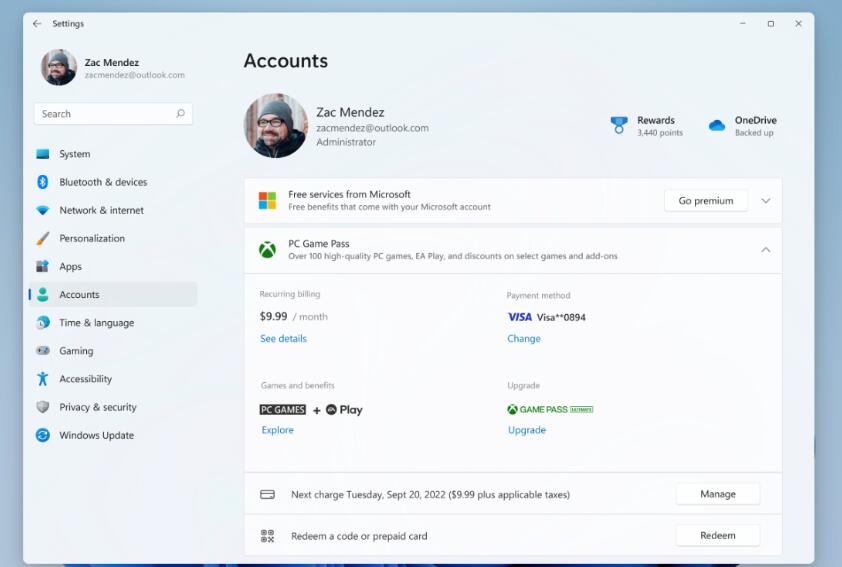Select Time & language label
The width and height of the screenshot is (842, 567).
pos(97,323)
